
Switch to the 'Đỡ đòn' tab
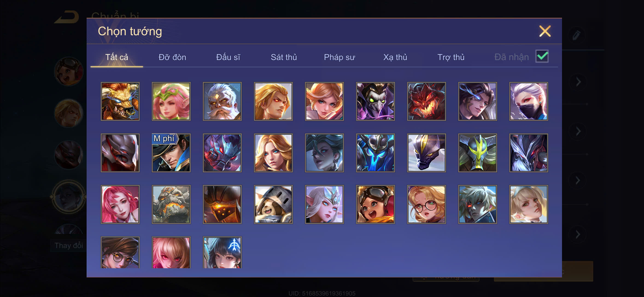[172, 57]
